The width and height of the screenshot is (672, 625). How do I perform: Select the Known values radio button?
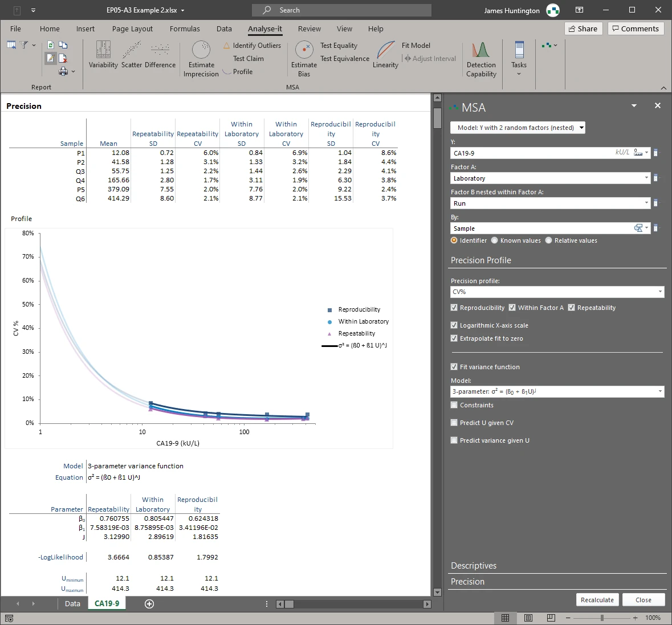tap(495, 240)
